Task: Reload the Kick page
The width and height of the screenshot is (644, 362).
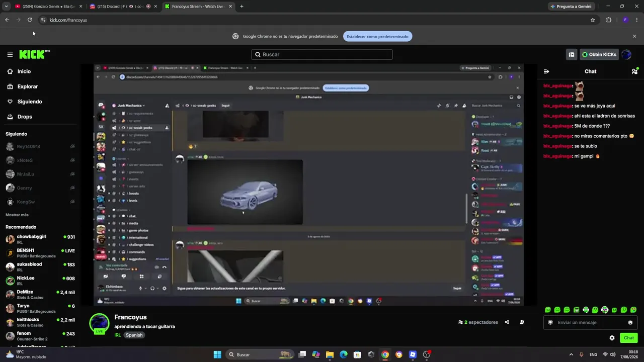Action: (30, 20)
